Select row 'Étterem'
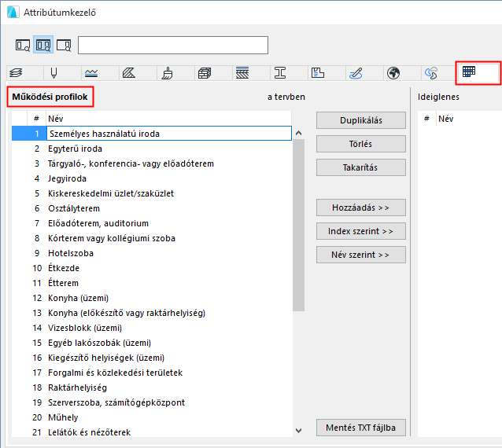 pos(152,283)
